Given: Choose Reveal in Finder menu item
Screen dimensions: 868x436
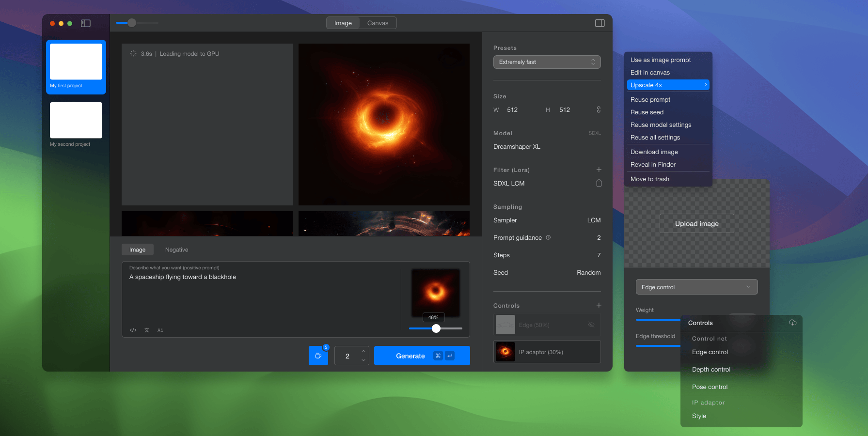Looking at the screenshot, I should [668, 164].
